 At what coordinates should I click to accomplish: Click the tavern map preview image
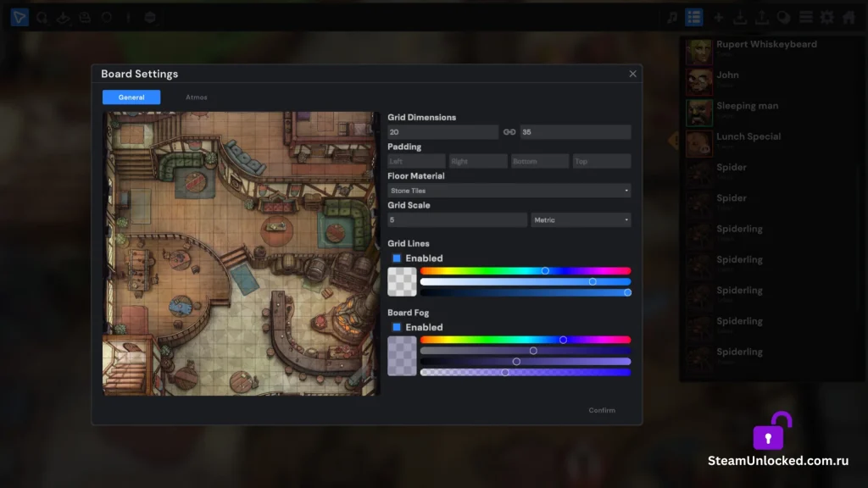coord(242,253)
